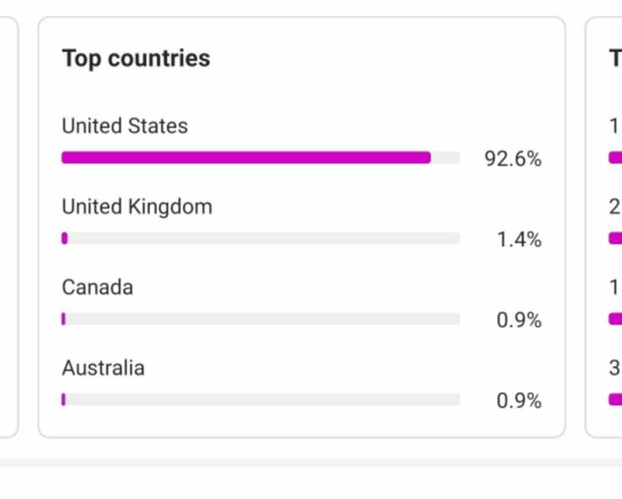
Task: Click the third bar in the right-hand card
Action: 615,319
